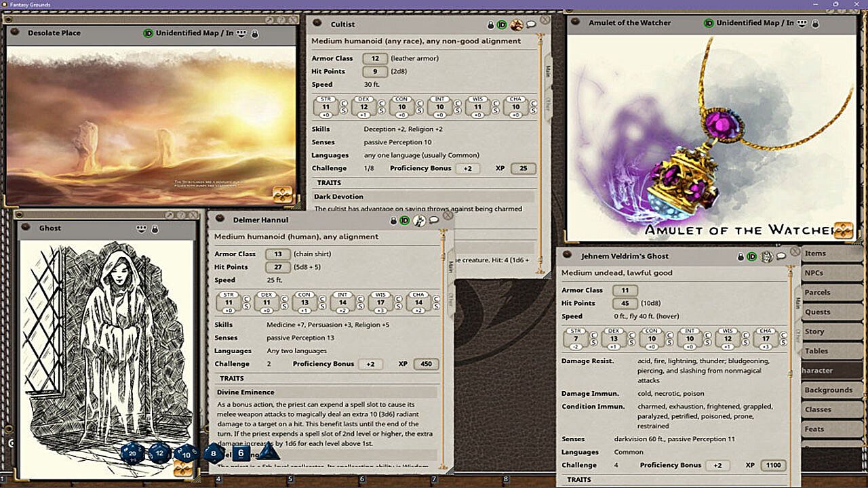Open the Amulet of the Watcher window menu dot
868x488 pixels.
576,22
